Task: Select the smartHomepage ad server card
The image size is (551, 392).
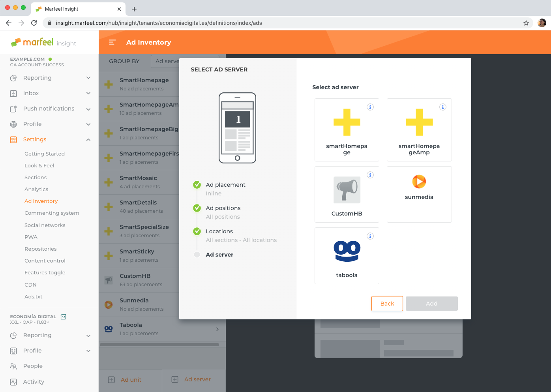Action: 347,130
